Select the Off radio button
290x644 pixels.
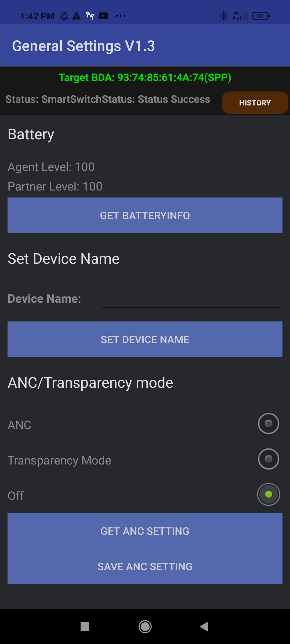269,495
